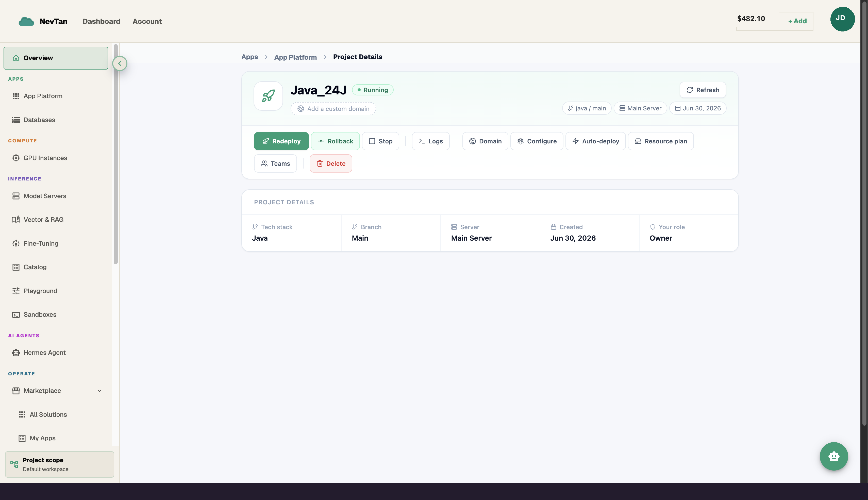Click Add a custom domain
The height and width of the screenshot is (500, 868).
point(333,109)
